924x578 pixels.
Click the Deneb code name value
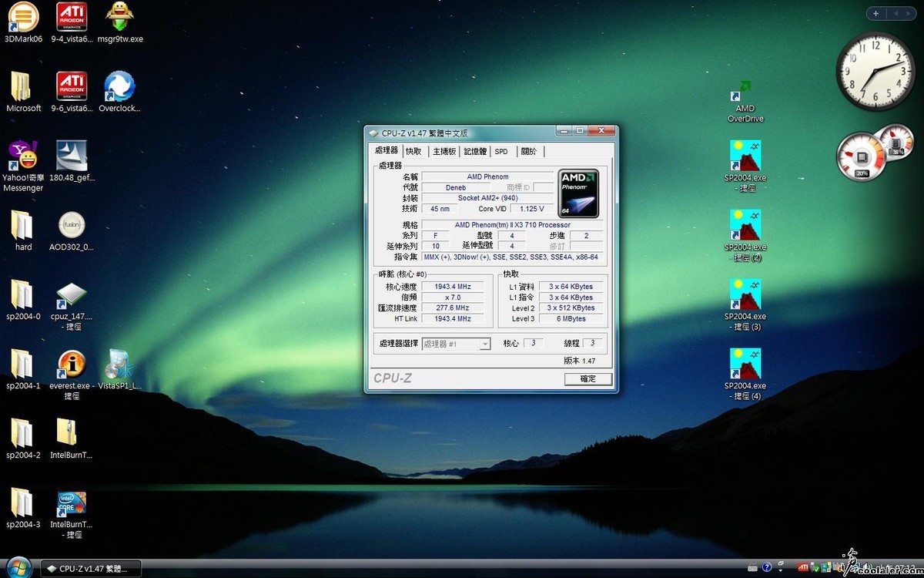[x=456, y=187]
